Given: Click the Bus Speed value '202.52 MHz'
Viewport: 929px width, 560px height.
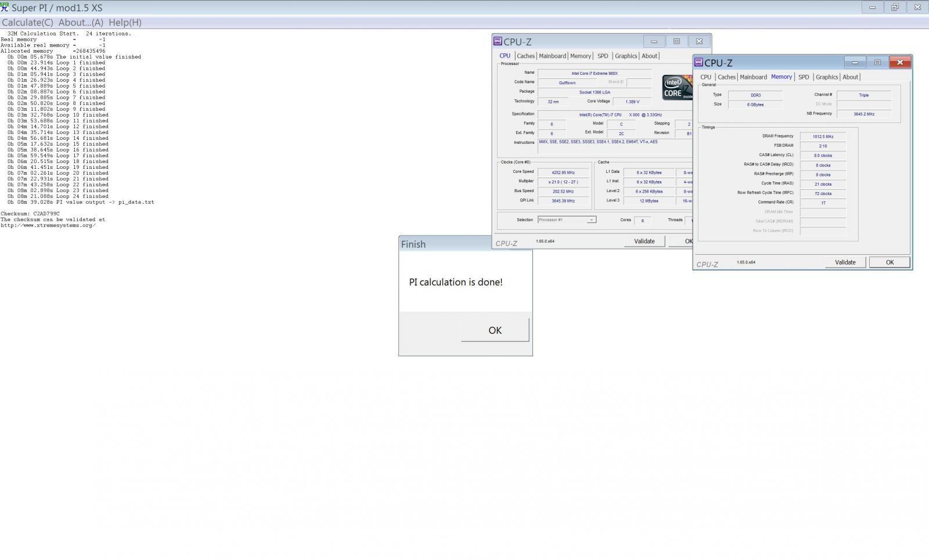Looking at the screenshot, I should click(x=563, y=191).
